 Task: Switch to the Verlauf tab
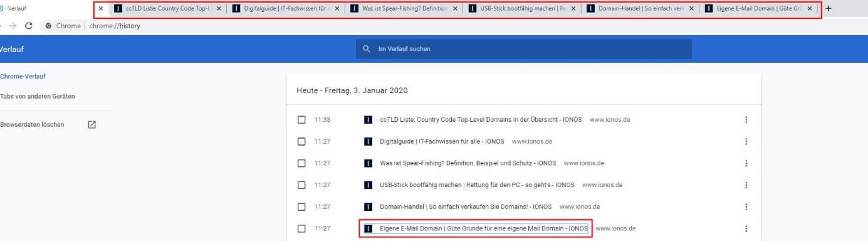tap(50, 9)
